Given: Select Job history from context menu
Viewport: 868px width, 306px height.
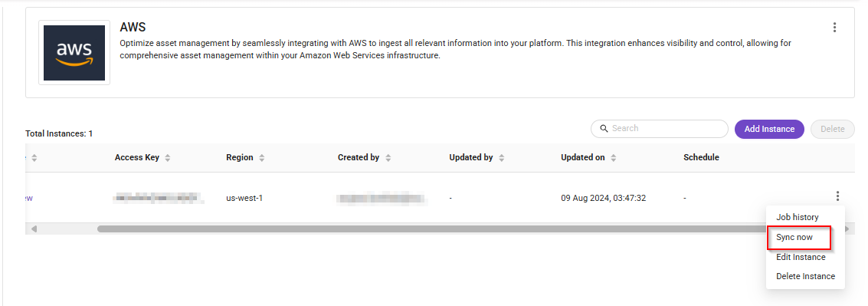Looking at the screenshot, I should (798, 217).
